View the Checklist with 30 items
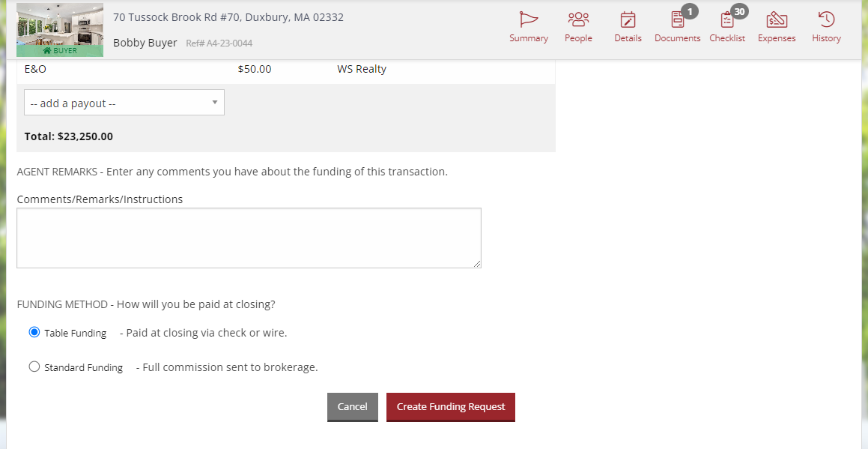868x449 pixels. click(x=726, y=26)
